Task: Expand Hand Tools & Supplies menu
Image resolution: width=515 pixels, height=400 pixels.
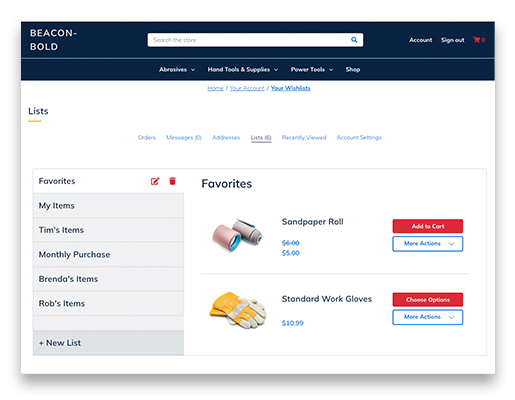Action: (243, 70)
